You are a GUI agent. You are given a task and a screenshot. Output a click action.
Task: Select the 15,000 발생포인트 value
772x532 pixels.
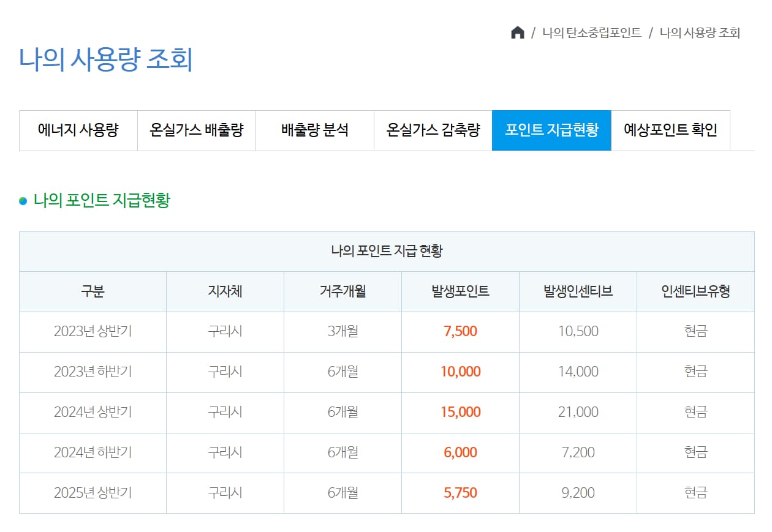point(460,412)
